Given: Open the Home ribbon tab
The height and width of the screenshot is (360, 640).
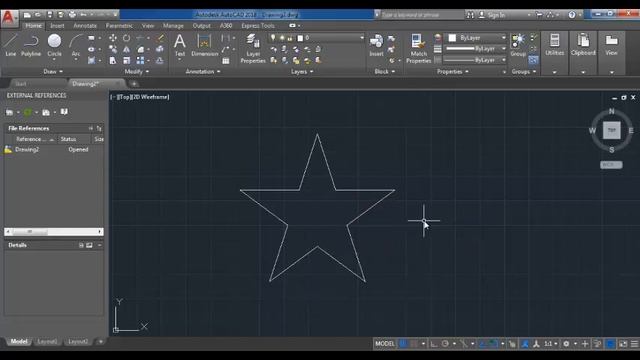Looking at the screenshot, I should click(x=33, y=26).
